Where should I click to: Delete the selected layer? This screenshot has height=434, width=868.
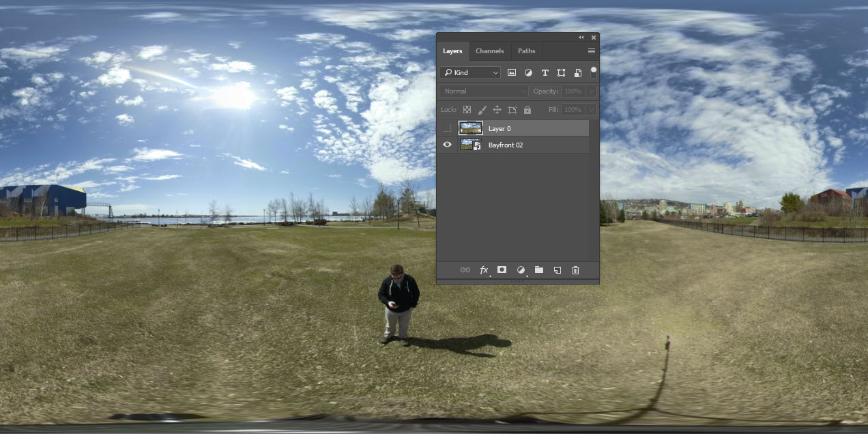tap(575, 270)
